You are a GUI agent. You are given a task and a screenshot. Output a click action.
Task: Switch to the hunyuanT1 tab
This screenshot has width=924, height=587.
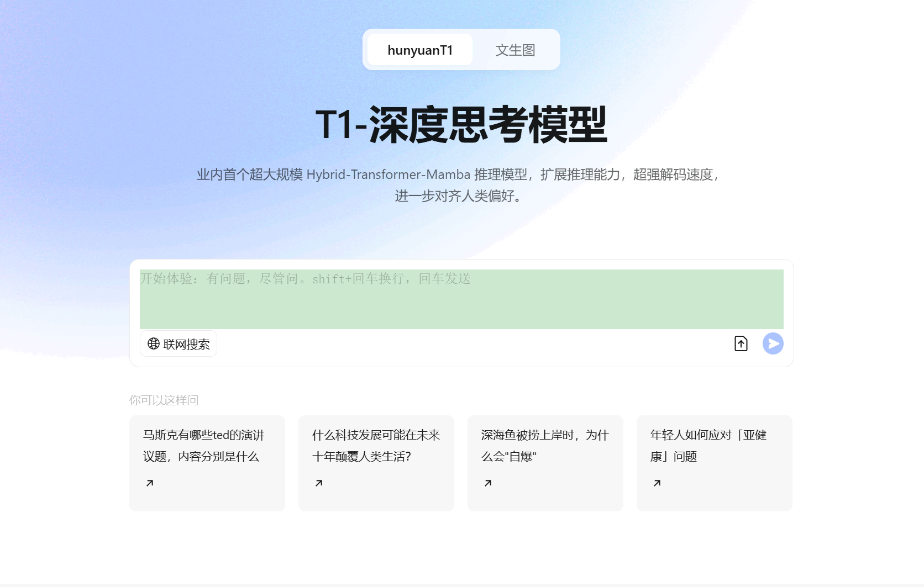click(x=420, y=50)
